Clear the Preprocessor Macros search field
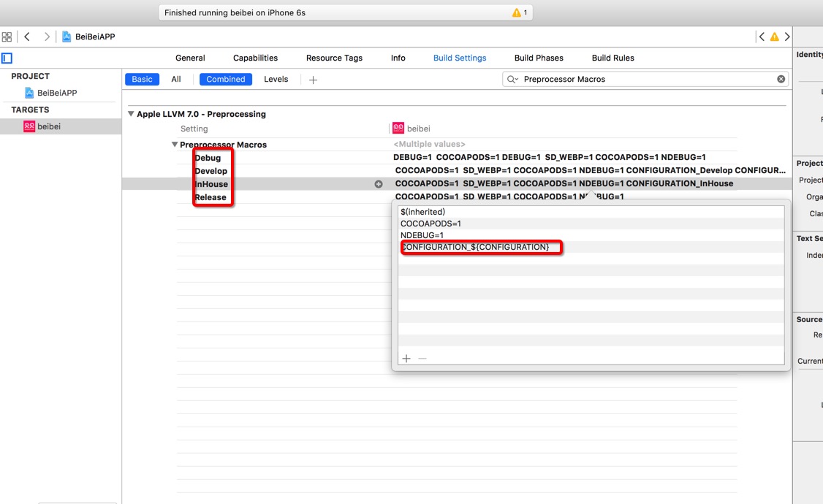Screen dimensions: 823x504 [781, 79]
